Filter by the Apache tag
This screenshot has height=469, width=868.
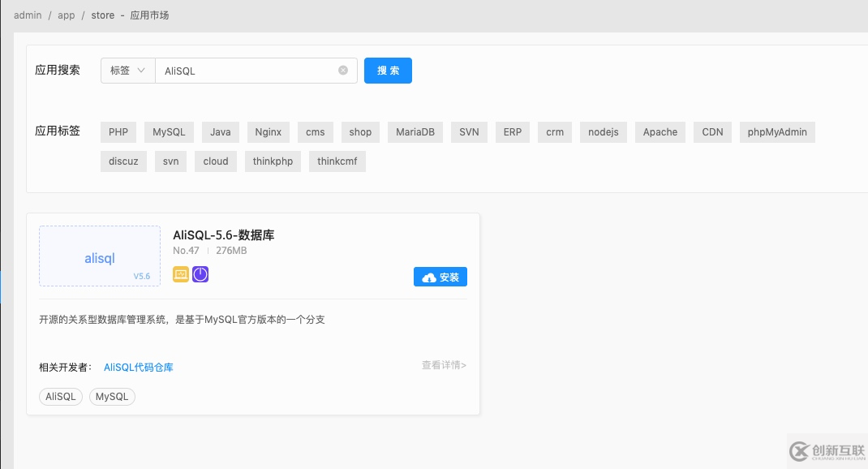click(x=660, y=132)
